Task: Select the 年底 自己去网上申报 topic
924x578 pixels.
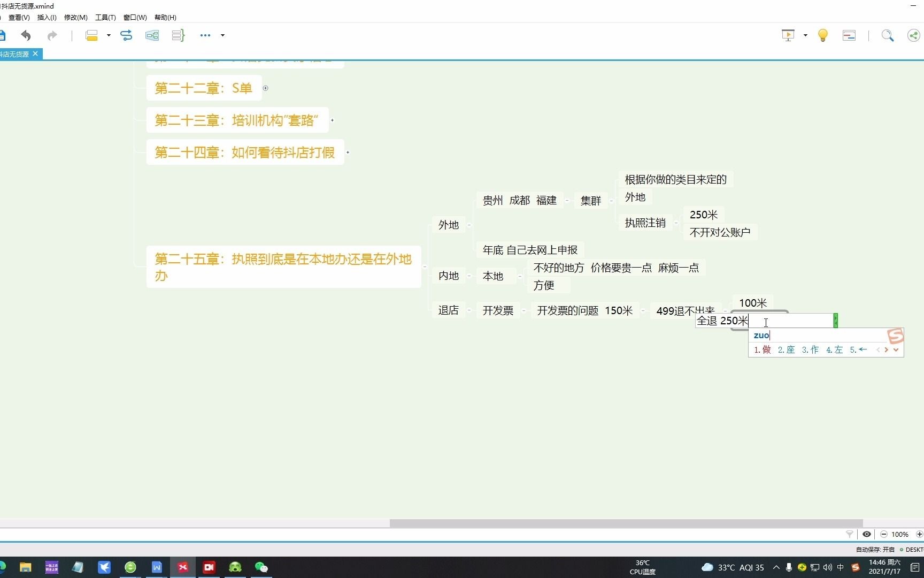Action: coord(530,250)
